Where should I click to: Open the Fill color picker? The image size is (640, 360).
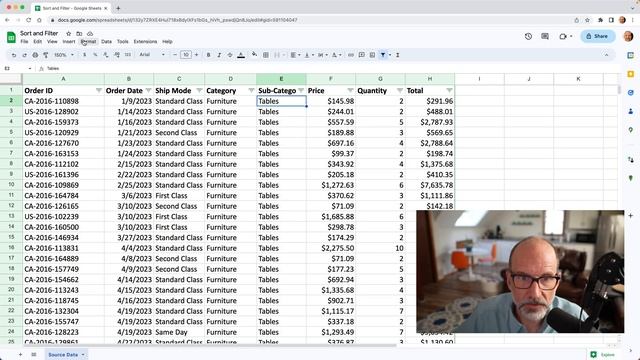(x=254, y=55)
